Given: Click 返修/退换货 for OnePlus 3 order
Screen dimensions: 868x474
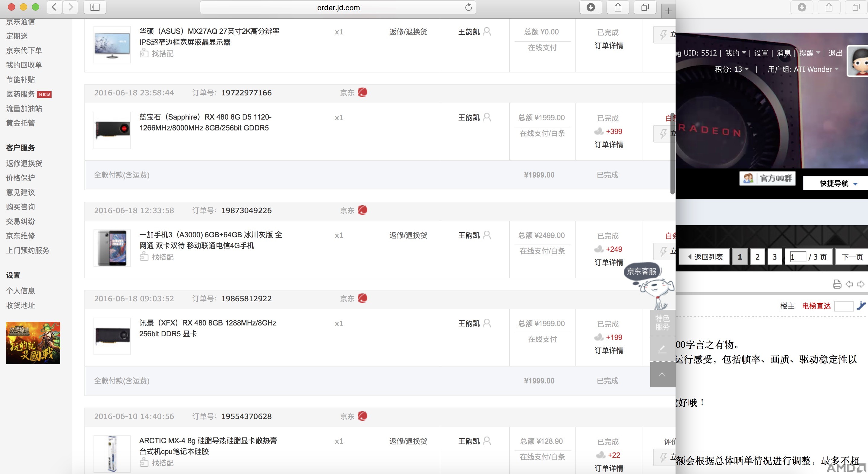Looking at the screenshot, I should tap(408, 235).
